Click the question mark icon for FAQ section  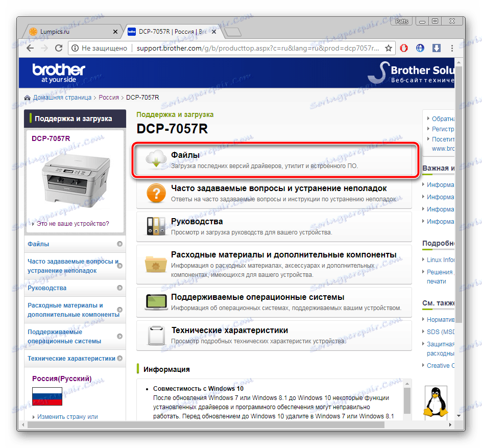coord(155,192)
